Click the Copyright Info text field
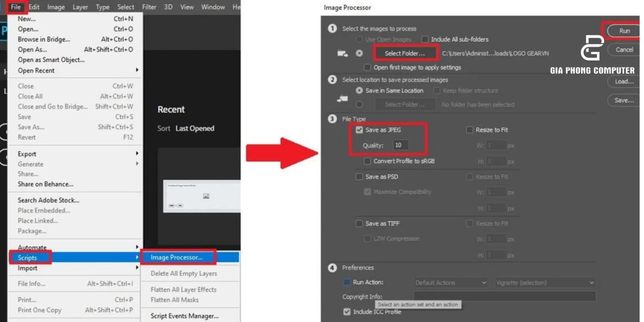644x322 pixels. click(x=504, y=297)
